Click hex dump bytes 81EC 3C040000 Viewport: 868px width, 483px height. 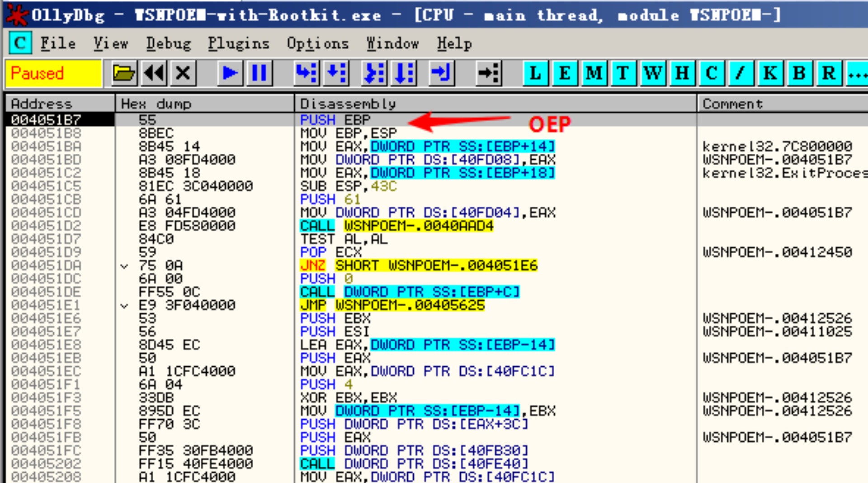click(x=196, y=186)
